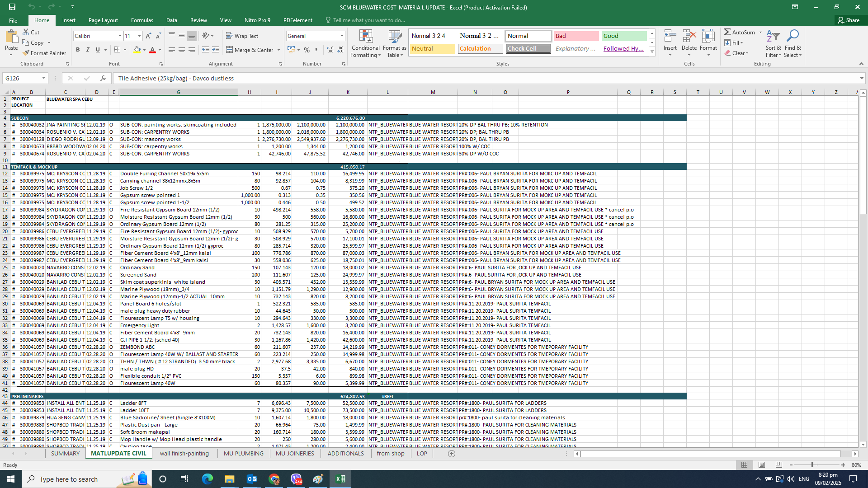Click the Conditional Formatting icon
This screenshot has width=868, height=488.
point(365,37)
